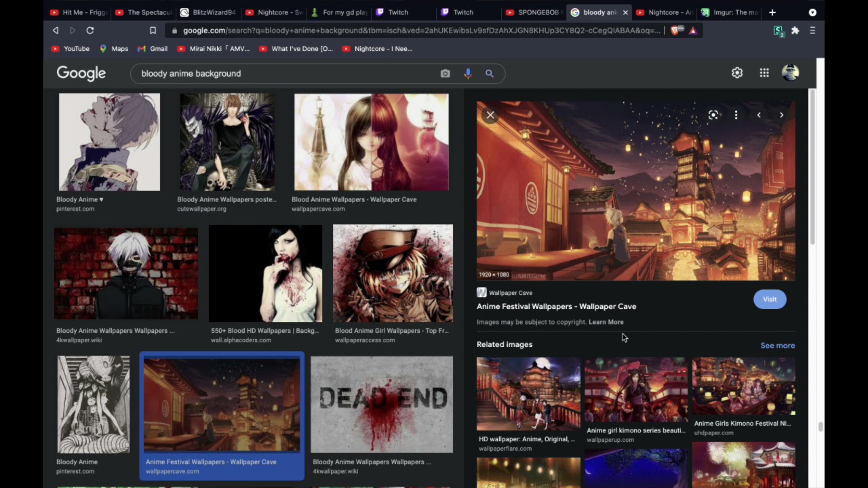The image size is (868, 488).
Task: Switch to SPONGEBOB tab
Action: [x=534, y=12]
